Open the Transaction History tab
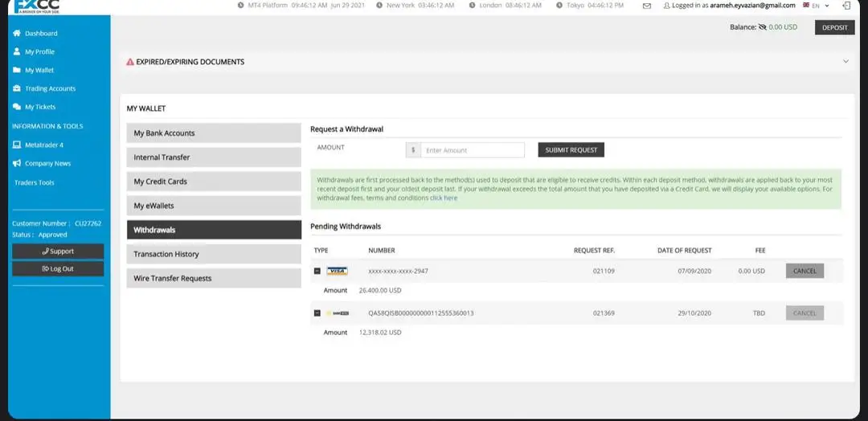 pos(214,254)
